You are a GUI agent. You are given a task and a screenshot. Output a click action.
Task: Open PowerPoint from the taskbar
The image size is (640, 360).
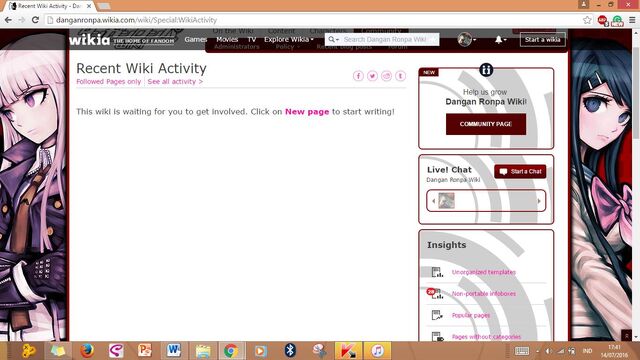click(144, 350)
